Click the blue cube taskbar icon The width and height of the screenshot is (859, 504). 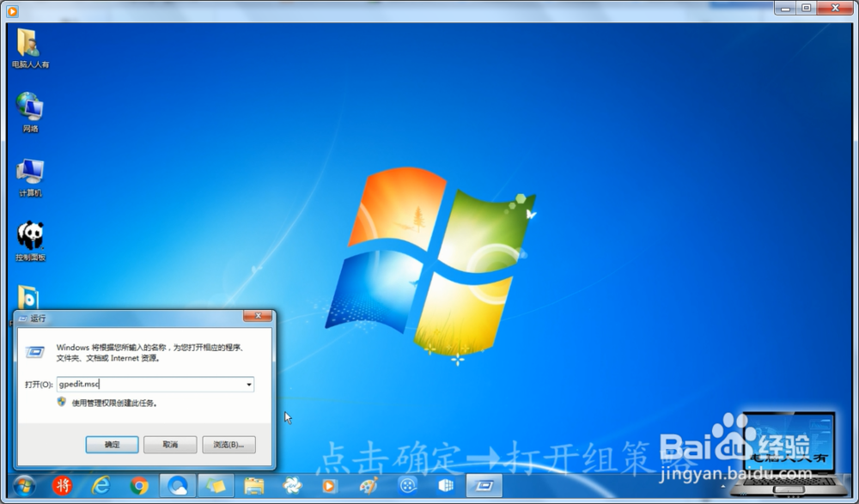(446, 486)
